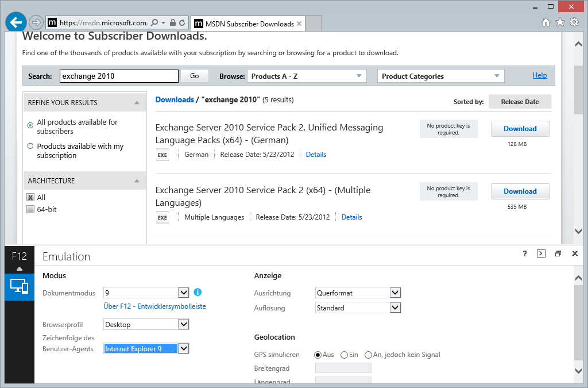
Task: Click the search field containing exchange 2010
Action: pyautogui.click(x=119, y=76)
